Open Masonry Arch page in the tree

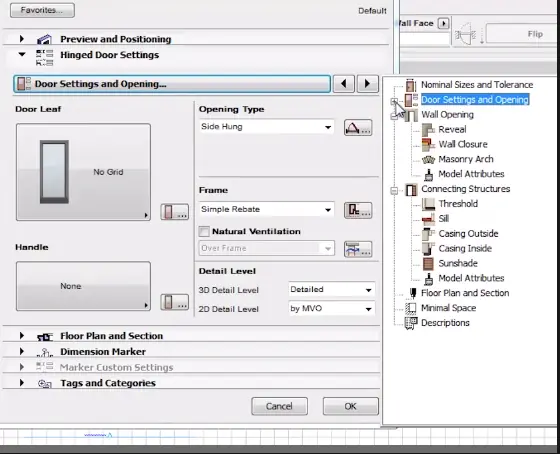[x=466, y=159]
